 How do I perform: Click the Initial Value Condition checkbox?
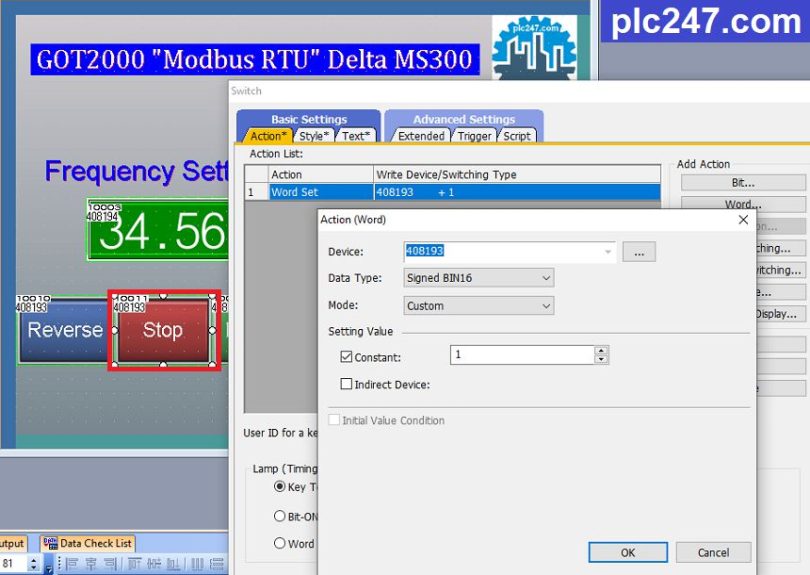click(334, 420)
